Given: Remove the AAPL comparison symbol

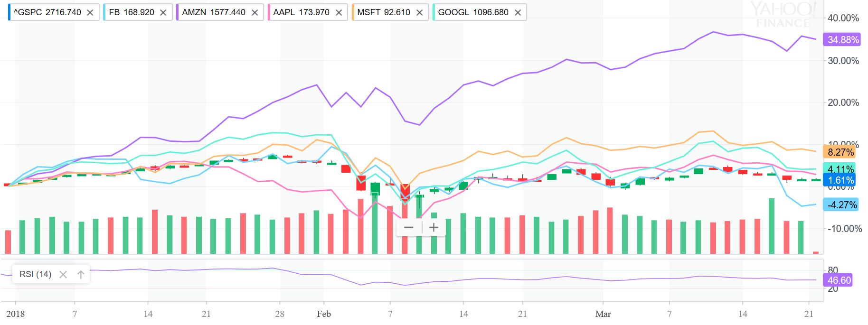Looking at the screenshot, I should [339, 12].
